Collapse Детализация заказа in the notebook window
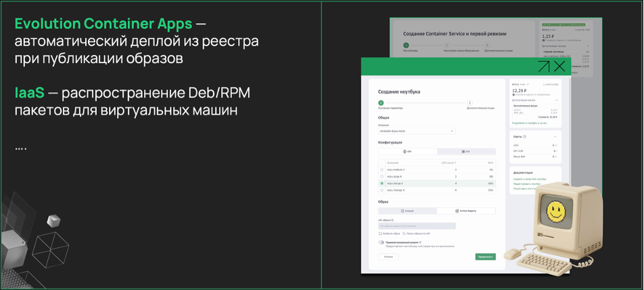This screenshot has width=644, height=290. pos(557,100)
